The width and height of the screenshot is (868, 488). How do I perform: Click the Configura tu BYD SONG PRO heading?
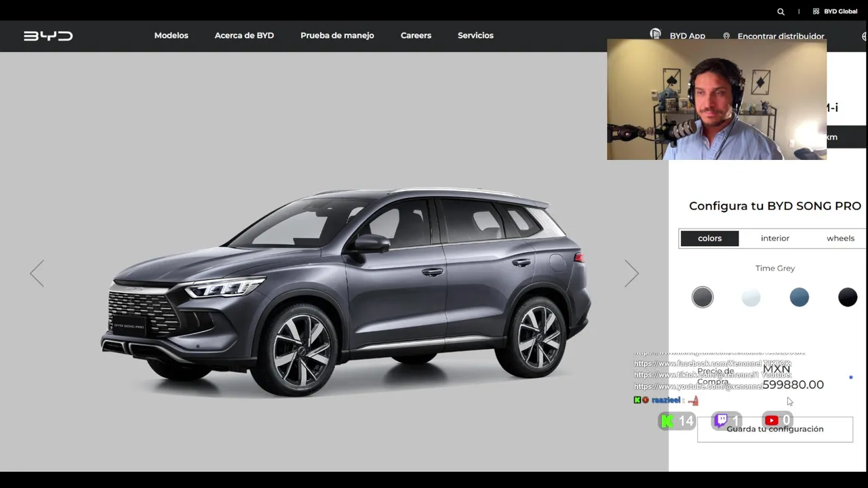pos(775,206)
